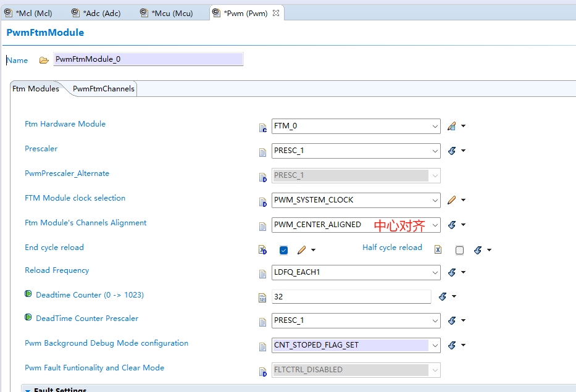
Task: Click the Channels Alignment calculate-value icon
Action: coord(452,225)
